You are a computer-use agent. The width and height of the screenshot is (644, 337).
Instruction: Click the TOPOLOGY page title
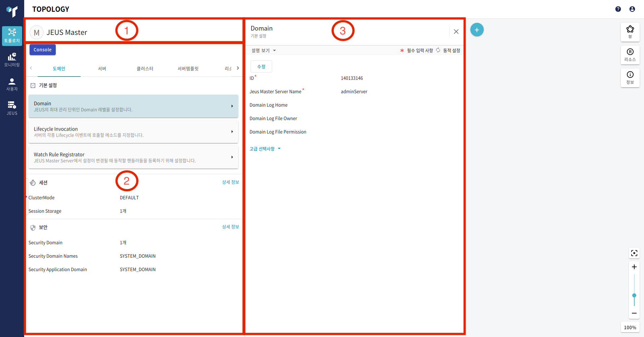click(51, 9)
